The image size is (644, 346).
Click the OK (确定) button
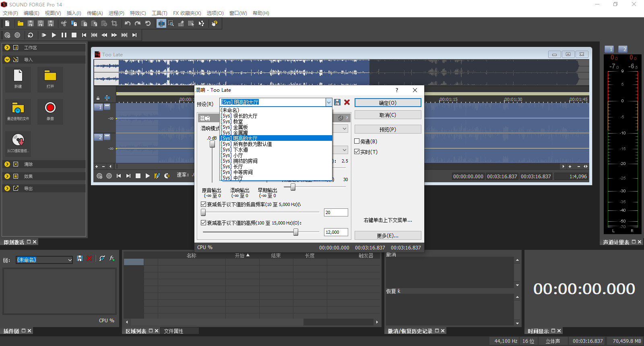pyautogui.click(x=388, y=103)
